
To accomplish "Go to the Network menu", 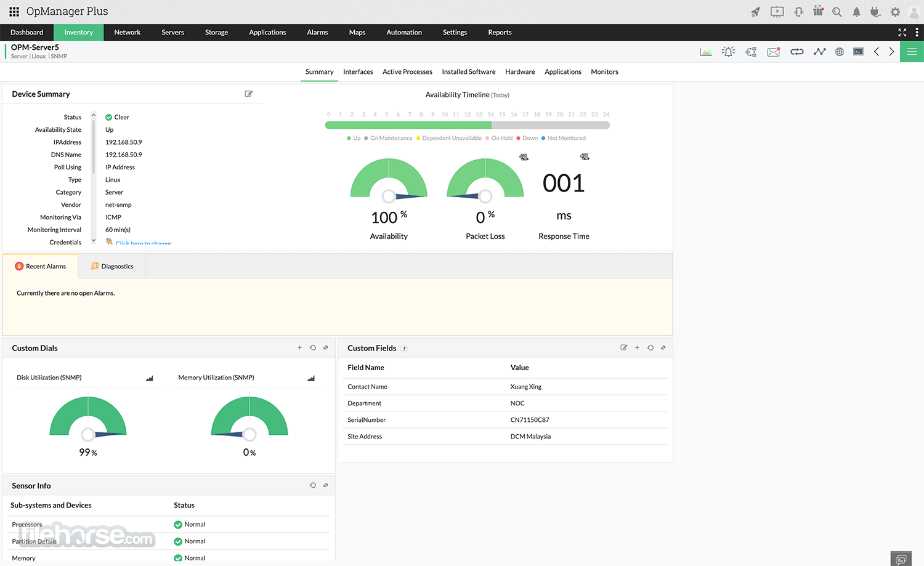I will click(128, 33).
